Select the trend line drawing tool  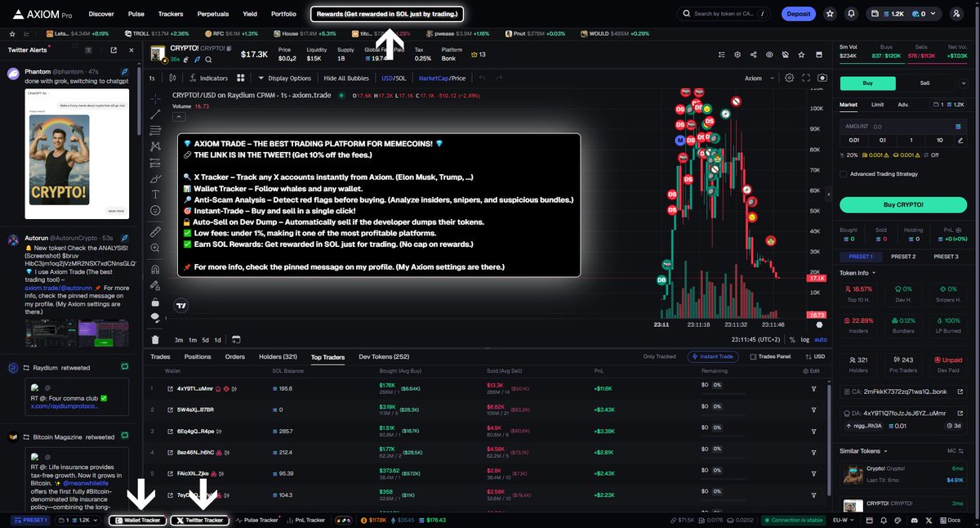point(155,114)
